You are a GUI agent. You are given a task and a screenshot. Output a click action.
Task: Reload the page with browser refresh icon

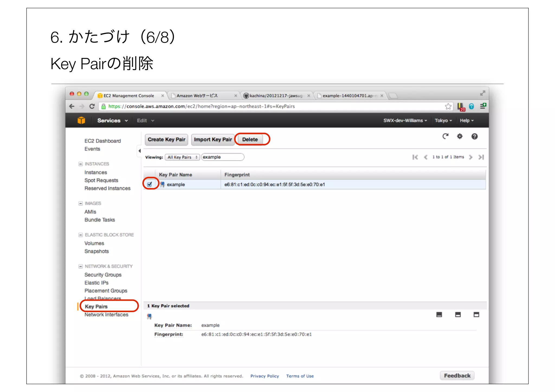click(x=92, y=106)
